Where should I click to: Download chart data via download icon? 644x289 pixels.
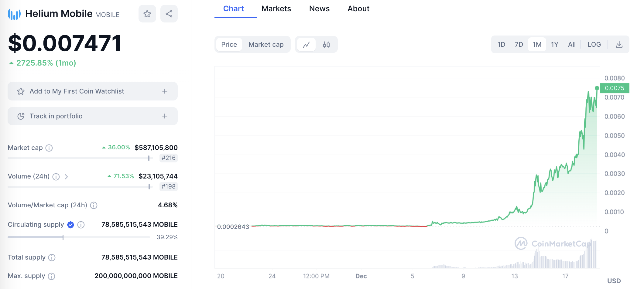click(x=619, y=45)
